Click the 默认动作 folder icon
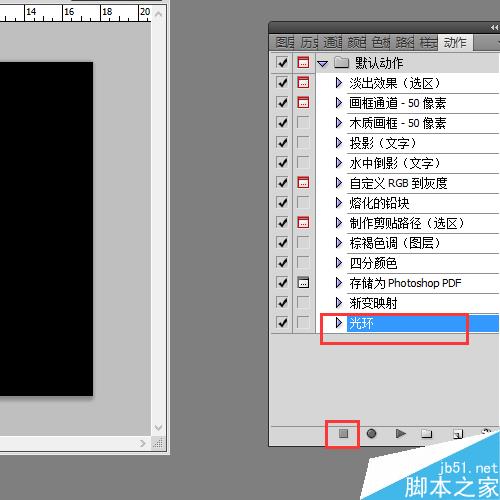This screenshot has height=500, width=500. 341,62
